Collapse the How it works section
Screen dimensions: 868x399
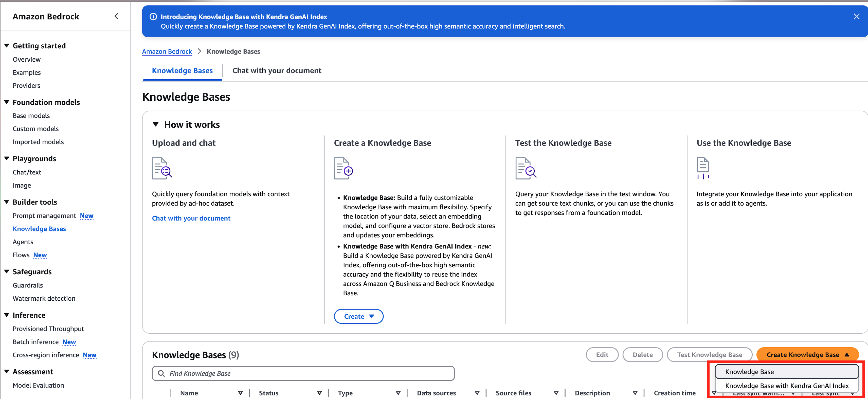156,124
